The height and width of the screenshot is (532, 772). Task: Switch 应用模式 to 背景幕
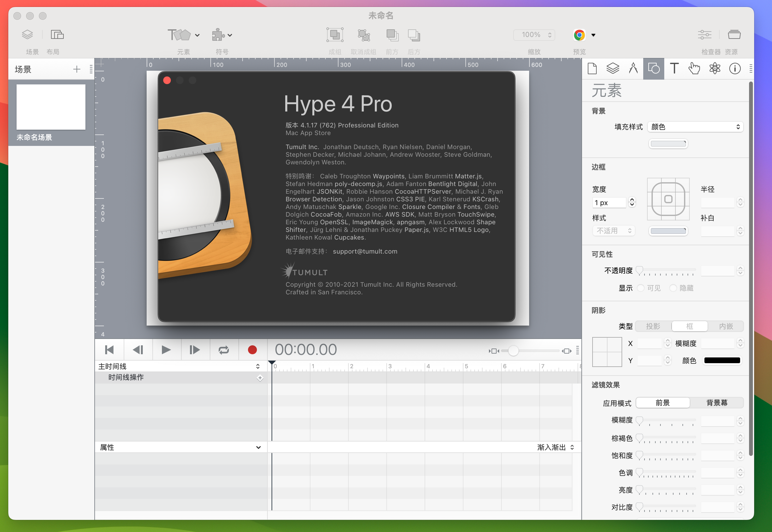pos(717,402)
